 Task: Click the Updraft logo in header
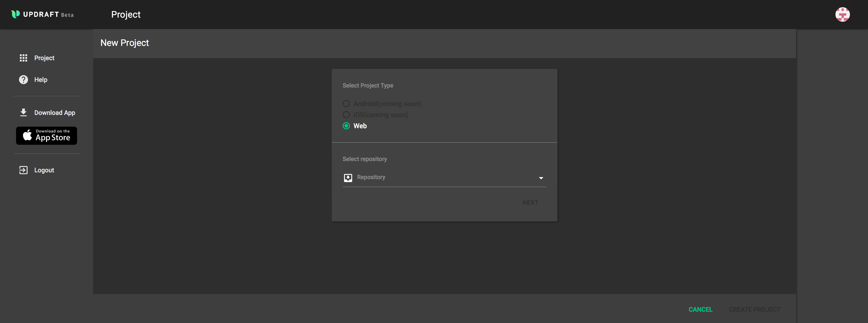(x=42, y=14)
